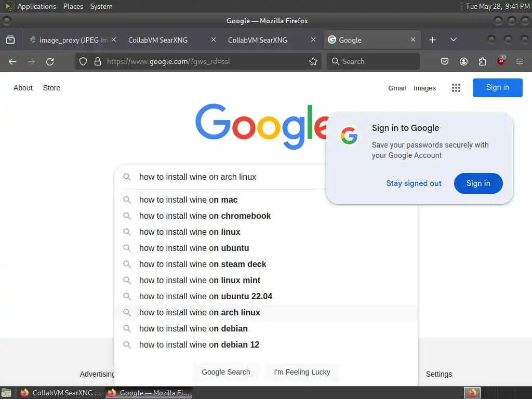
Task: Click the Google Search button
Action: [225, 372]
